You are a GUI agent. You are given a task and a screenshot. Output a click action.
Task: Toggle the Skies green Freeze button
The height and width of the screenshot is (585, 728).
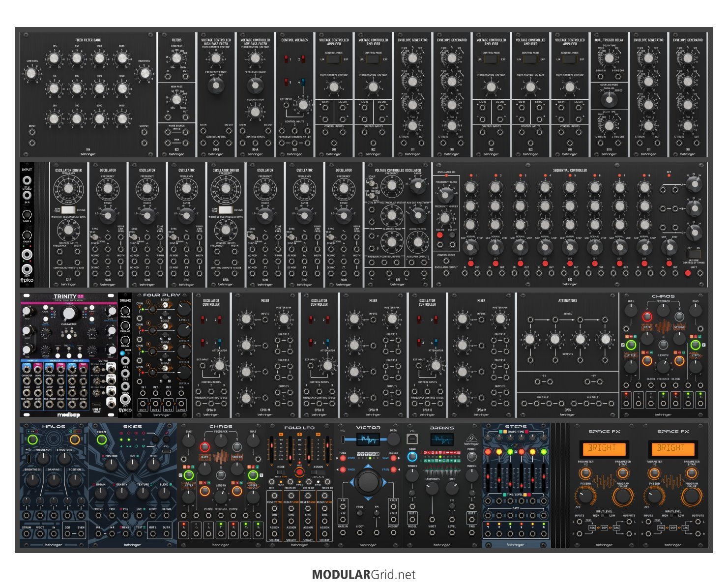(x=102, y=440)
